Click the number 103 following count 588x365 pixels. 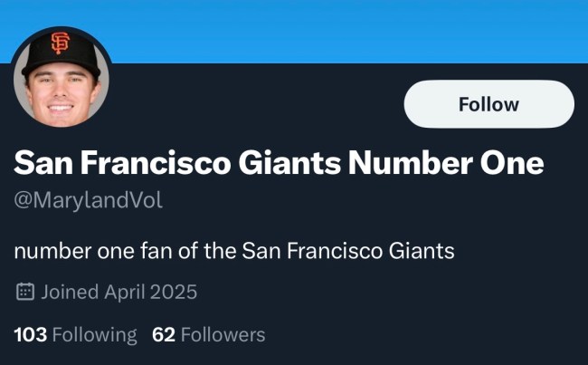click(31, 335)
